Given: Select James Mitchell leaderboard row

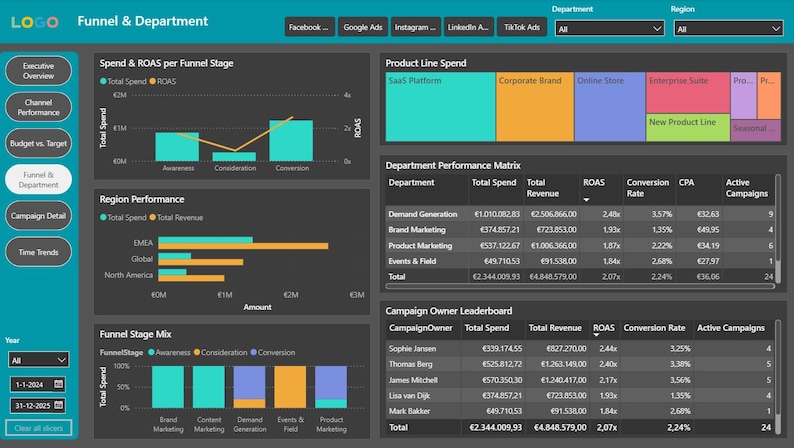Looking at the screenshot, I should 580,380.
